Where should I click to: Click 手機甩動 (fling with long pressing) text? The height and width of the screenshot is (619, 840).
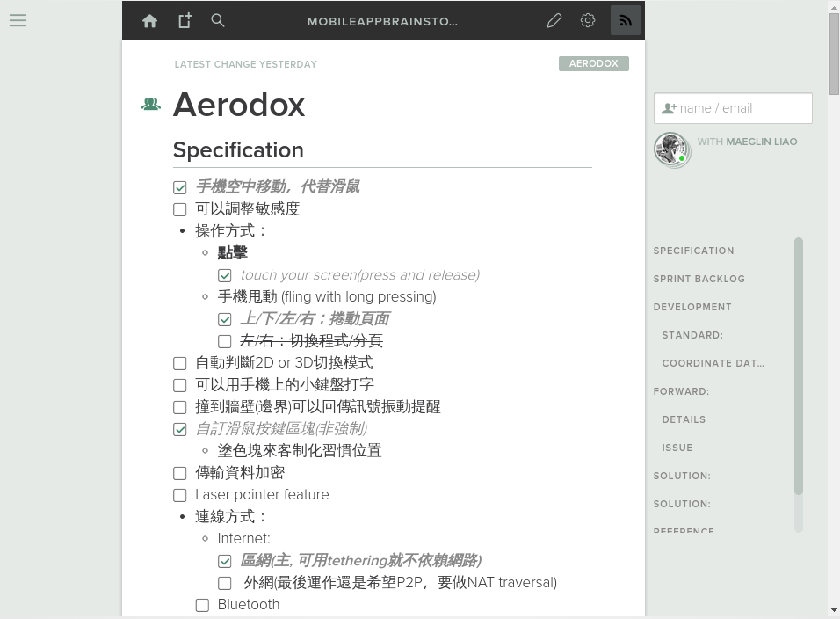click(x=327, y=297)
